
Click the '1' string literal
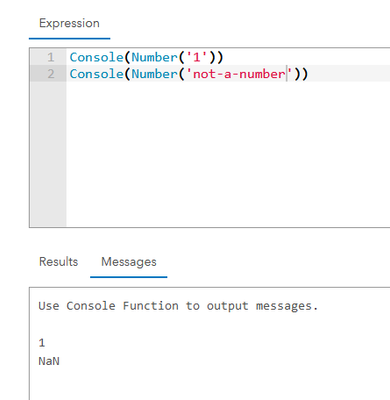197,57
